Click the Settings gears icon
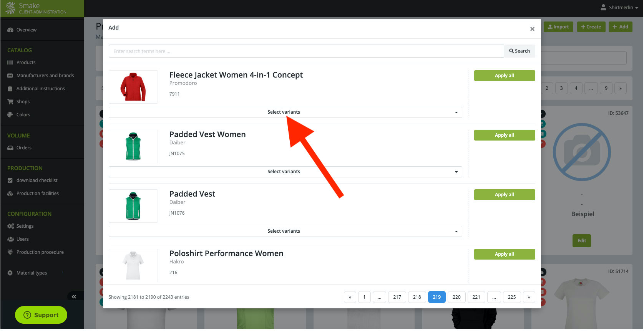Screen dimensions: 644x331 [10, 226]
